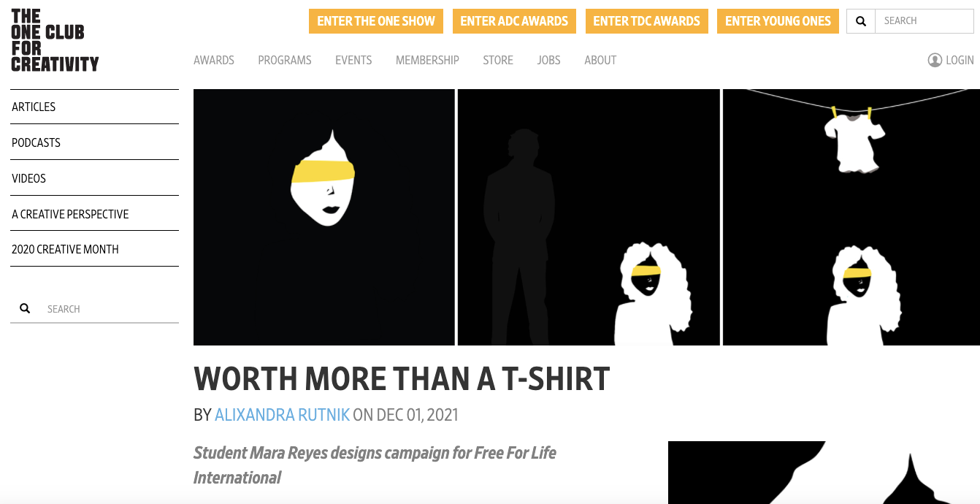
Task: Click the user profile icon beside Login
Action: [x=935, y=60]
